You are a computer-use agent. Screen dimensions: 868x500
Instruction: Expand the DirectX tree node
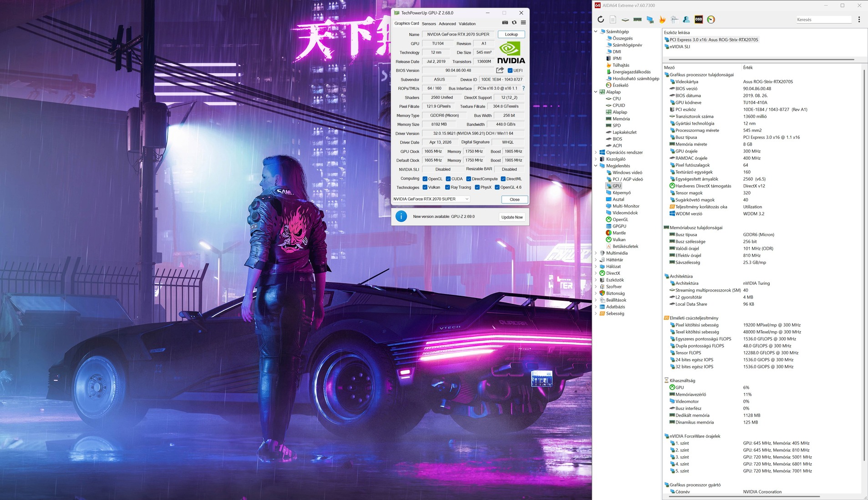(596, 273)
